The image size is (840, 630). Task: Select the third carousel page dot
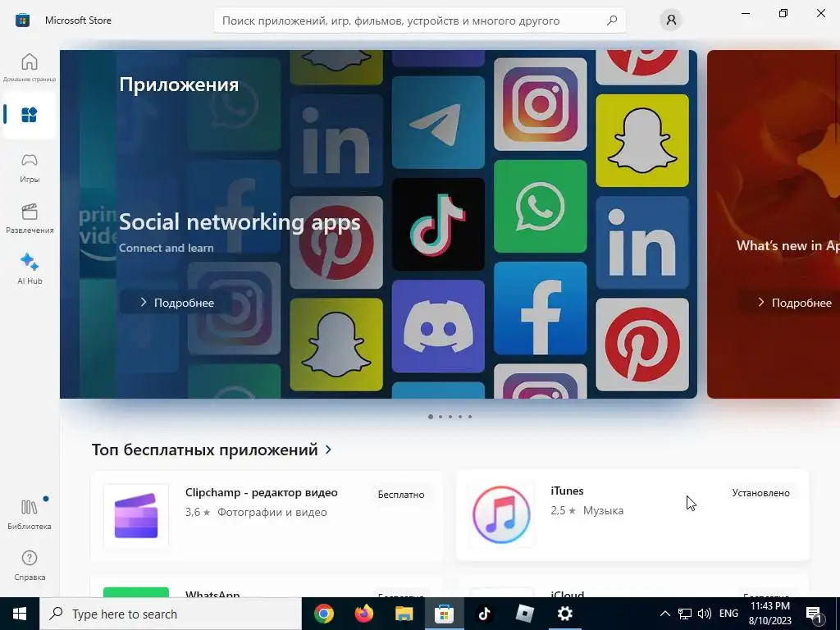coord(450,416)
